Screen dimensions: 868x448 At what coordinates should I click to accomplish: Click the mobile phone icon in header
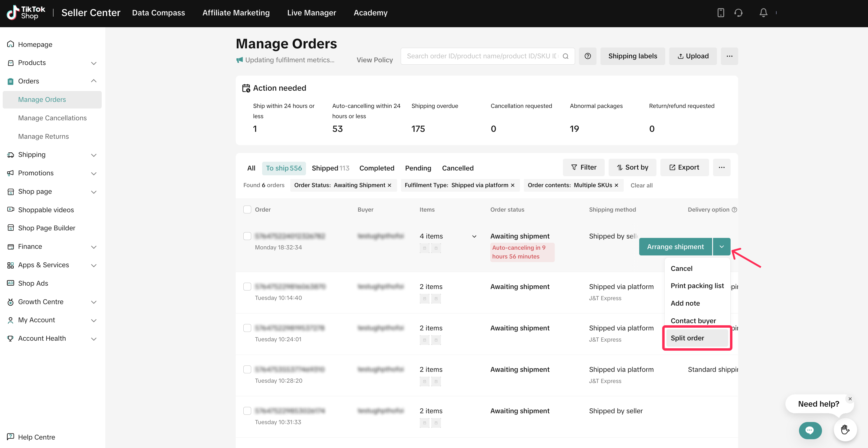point(720,13)
